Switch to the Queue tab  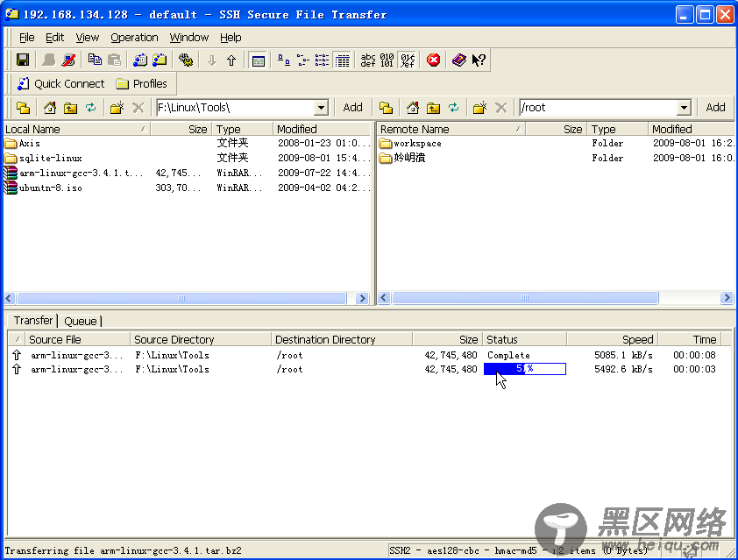coord(81,321)
